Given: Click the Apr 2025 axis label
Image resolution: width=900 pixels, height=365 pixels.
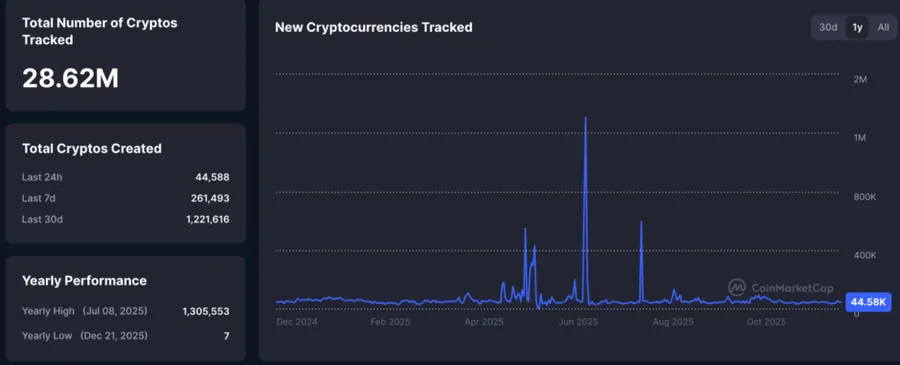Looking at the screenshot, I should click(x=483, y=322).
